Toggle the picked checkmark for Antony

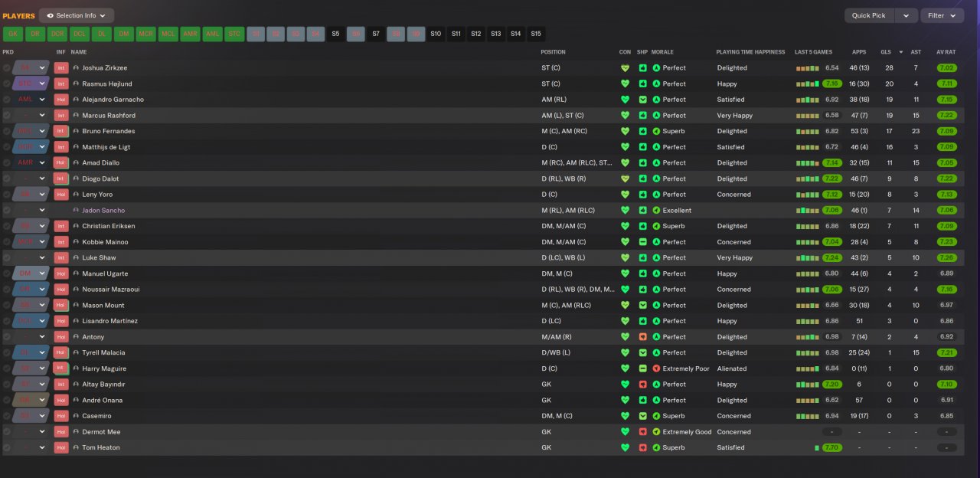click(x=7, y=337)
